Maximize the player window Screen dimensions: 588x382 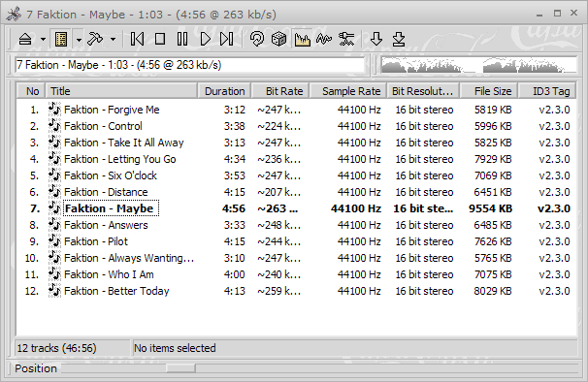click(557, 14)
